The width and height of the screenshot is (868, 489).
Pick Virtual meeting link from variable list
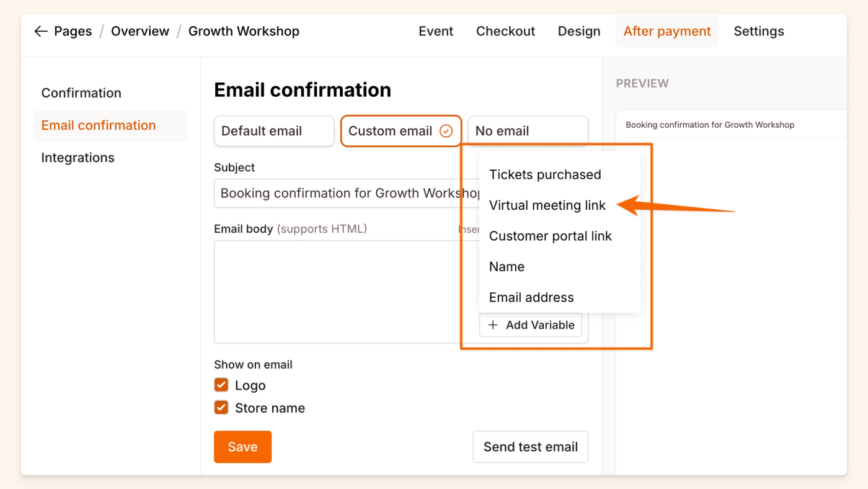click(x=547, y=205)
